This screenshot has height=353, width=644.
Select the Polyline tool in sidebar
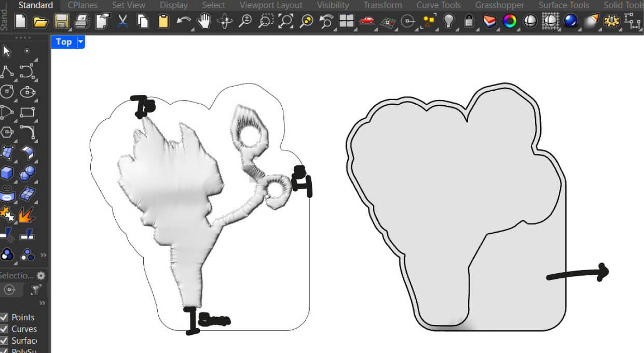pos(7,71)
